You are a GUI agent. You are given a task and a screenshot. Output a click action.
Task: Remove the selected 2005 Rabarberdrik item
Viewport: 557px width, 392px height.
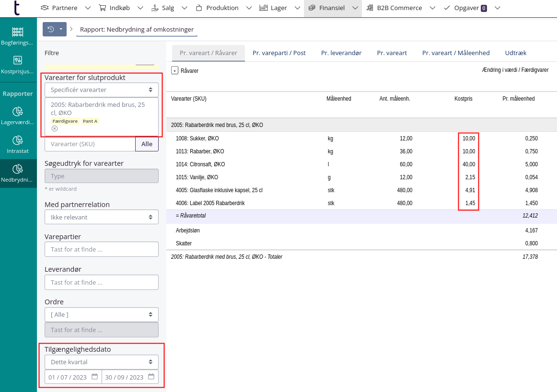tap(55, 128)
